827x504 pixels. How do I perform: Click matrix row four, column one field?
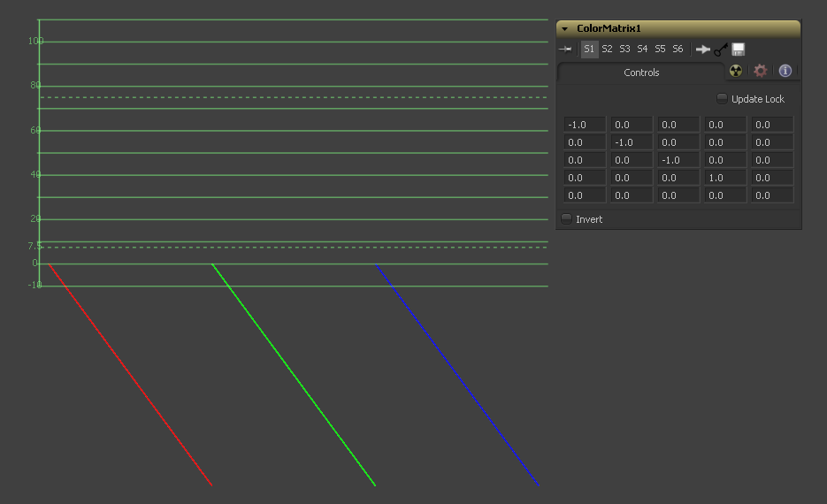pos(585,178)
